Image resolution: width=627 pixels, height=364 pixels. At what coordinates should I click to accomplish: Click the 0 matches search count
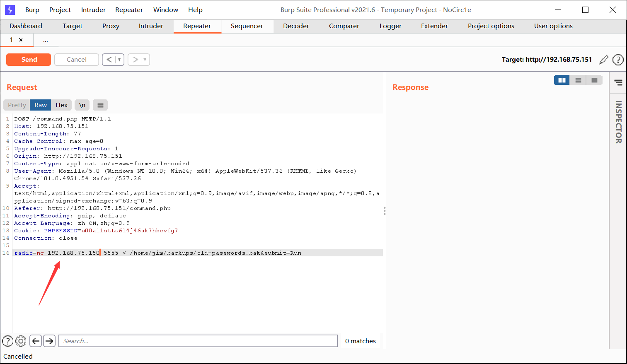[360, 341]
